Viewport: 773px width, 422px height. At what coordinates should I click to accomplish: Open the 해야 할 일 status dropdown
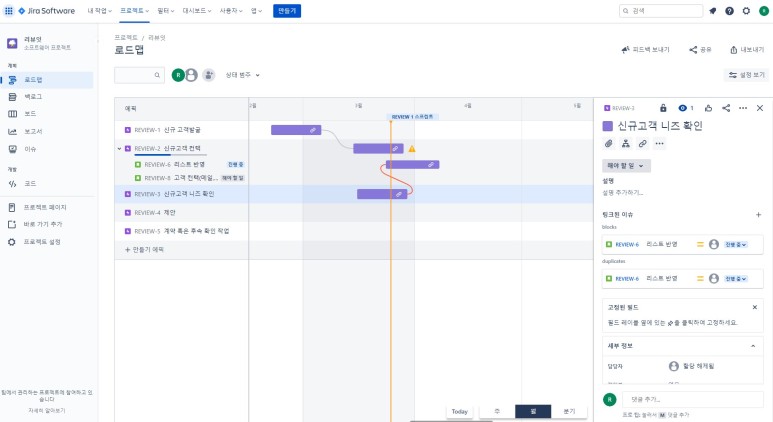pos(626,165)
